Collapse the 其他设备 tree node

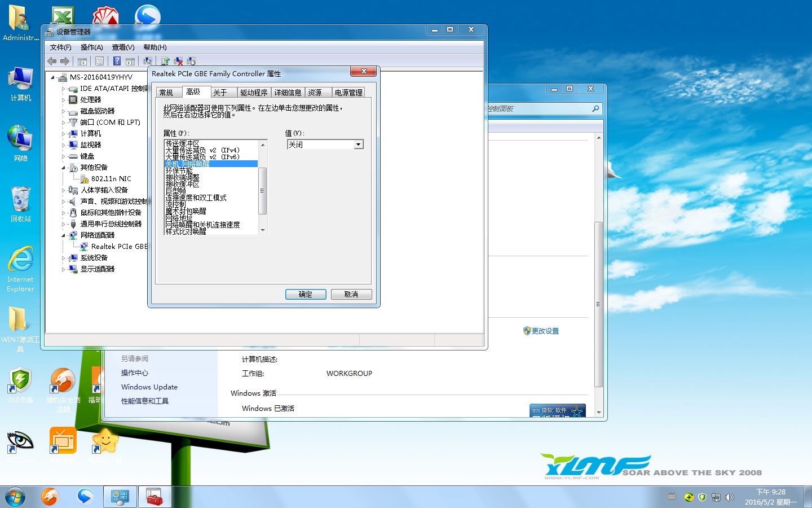[63, 168]
